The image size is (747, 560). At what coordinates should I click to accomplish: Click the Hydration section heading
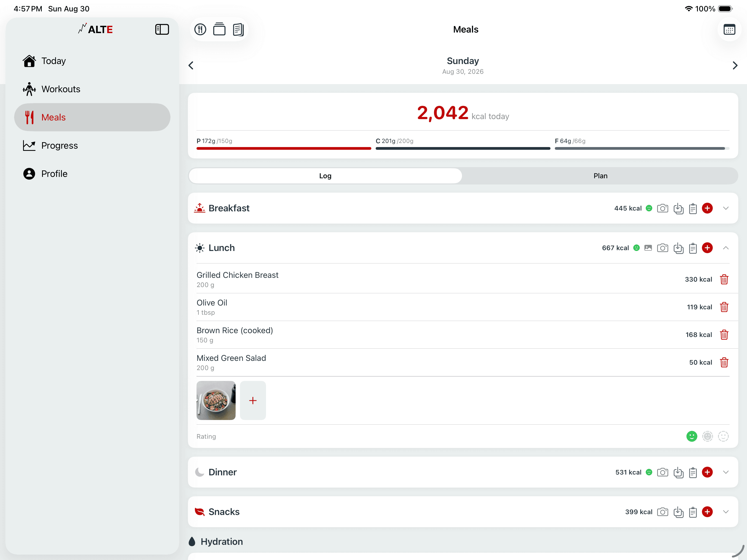[x=221, y=542]
